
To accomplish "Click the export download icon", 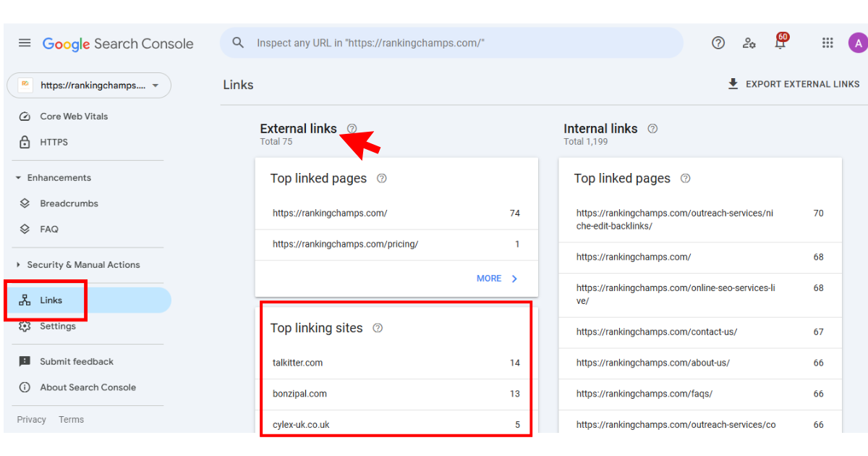I will point(733,84).
